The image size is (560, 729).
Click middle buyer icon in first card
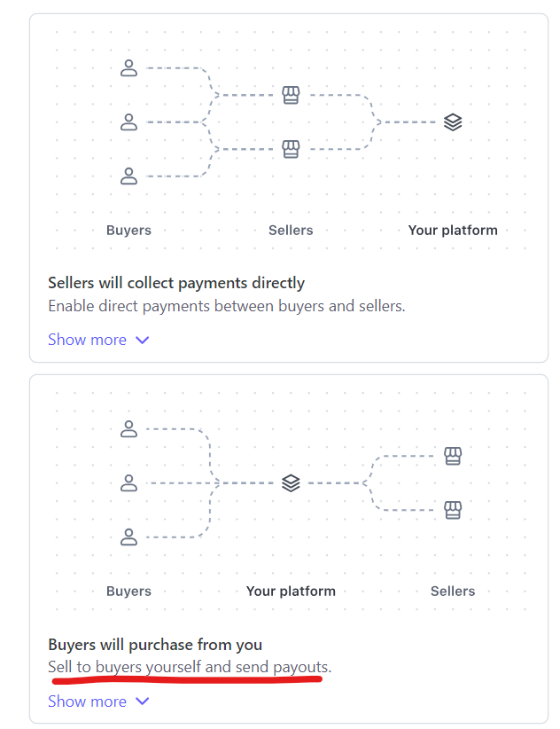tap(129, 122)
